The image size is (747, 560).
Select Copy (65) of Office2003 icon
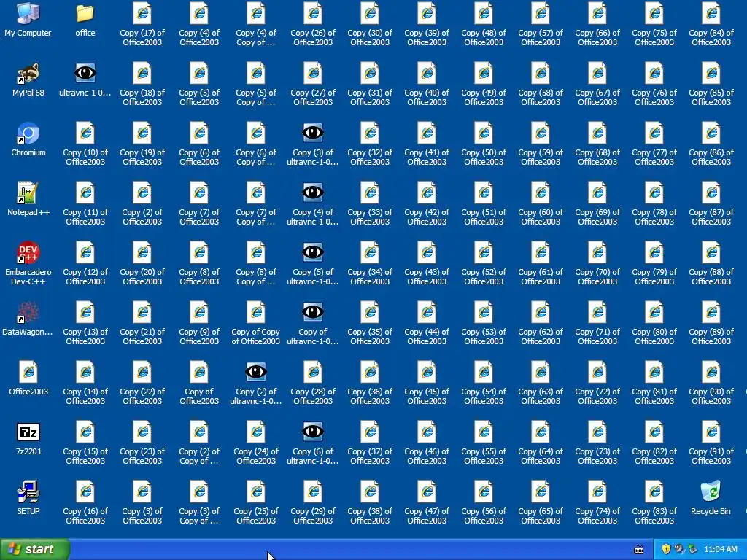[541, 492]
